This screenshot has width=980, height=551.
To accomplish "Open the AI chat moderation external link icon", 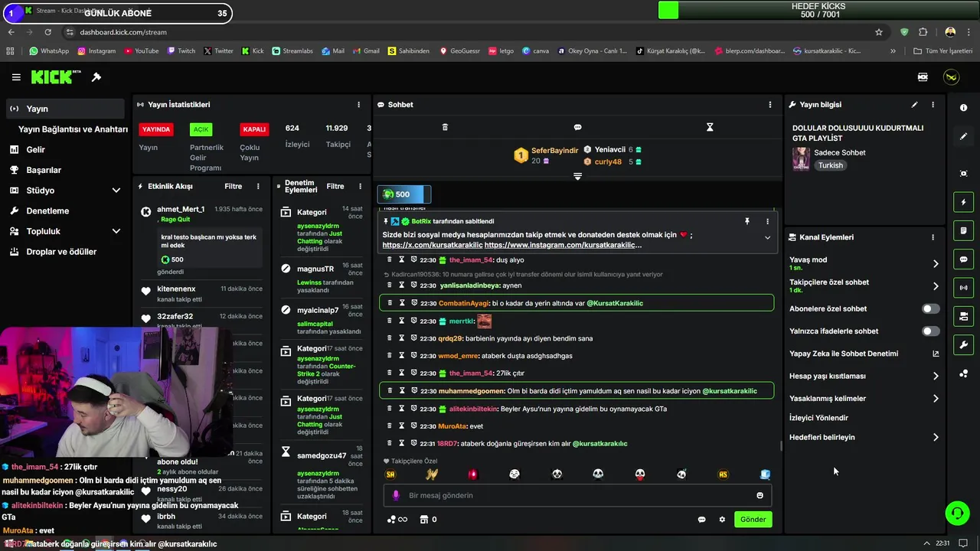I will [x=936, y=354].
